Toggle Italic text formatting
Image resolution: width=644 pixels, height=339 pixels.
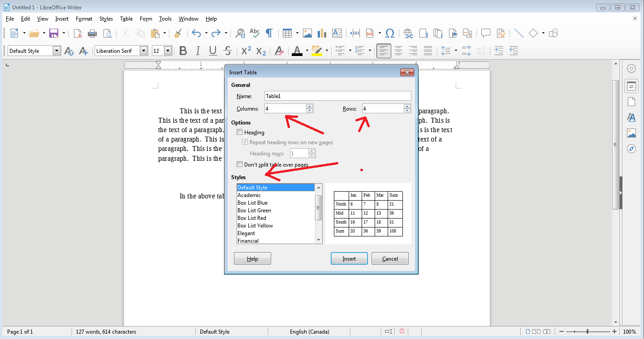198,51
